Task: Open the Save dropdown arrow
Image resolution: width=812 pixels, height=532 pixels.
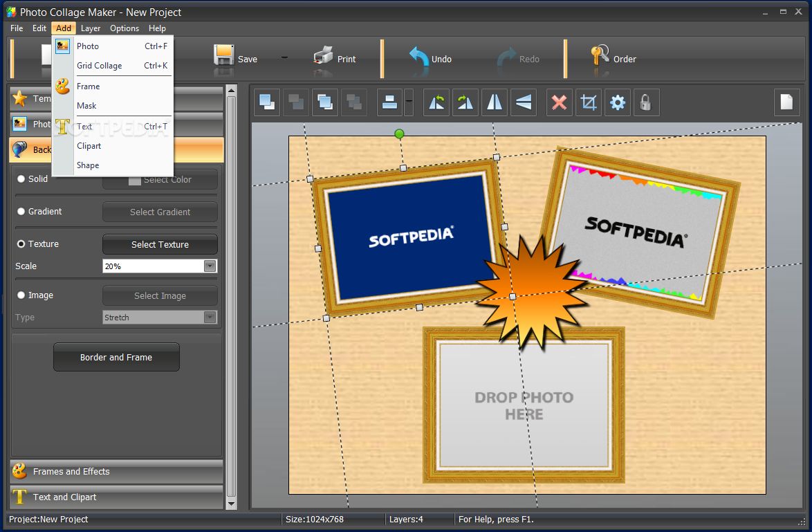Action: pos(284,58)
